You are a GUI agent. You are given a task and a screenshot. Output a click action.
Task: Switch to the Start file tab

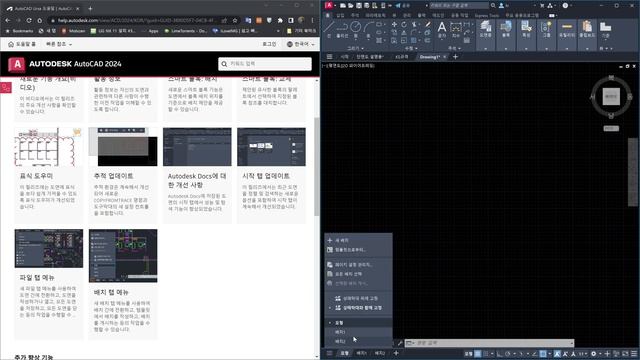[344, 57]
